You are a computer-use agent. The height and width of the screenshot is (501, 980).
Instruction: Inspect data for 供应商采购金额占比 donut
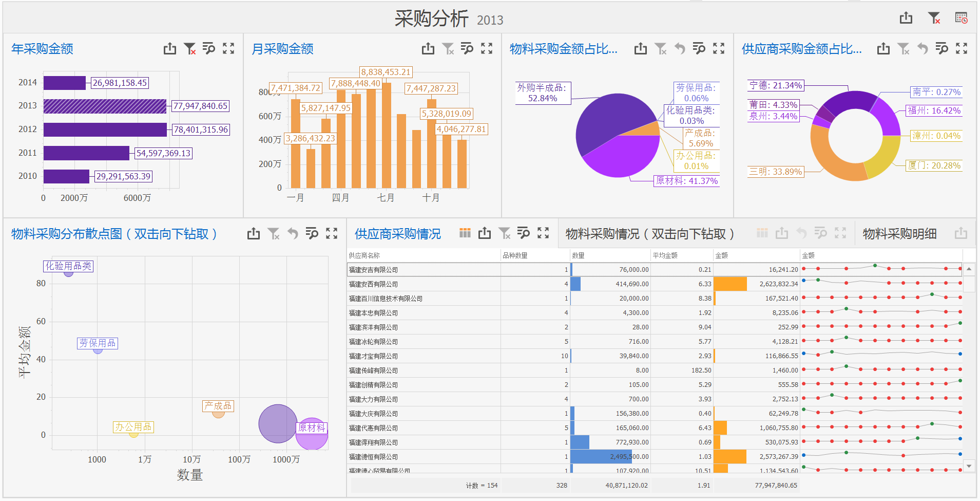click(x=942, y=49)
